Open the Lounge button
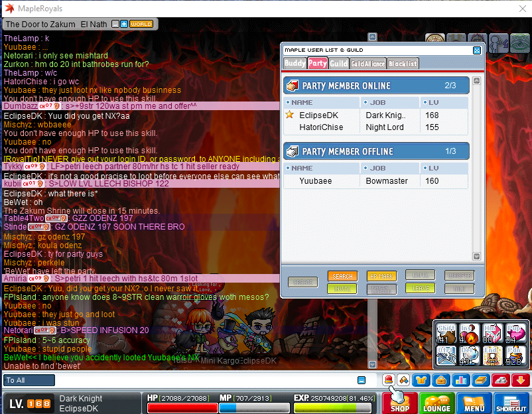This screenshot has height=414, width=532. pos(436,403)
